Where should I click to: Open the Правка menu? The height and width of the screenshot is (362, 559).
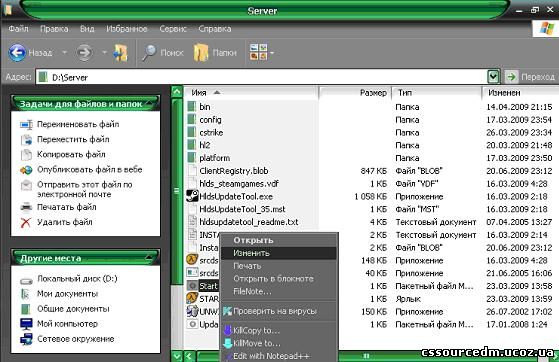click(54, 29)
